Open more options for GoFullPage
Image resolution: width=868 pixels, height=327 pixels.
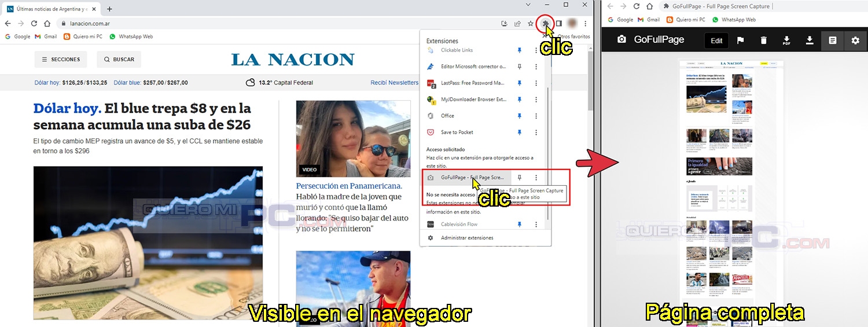click(x=536, y=178)
